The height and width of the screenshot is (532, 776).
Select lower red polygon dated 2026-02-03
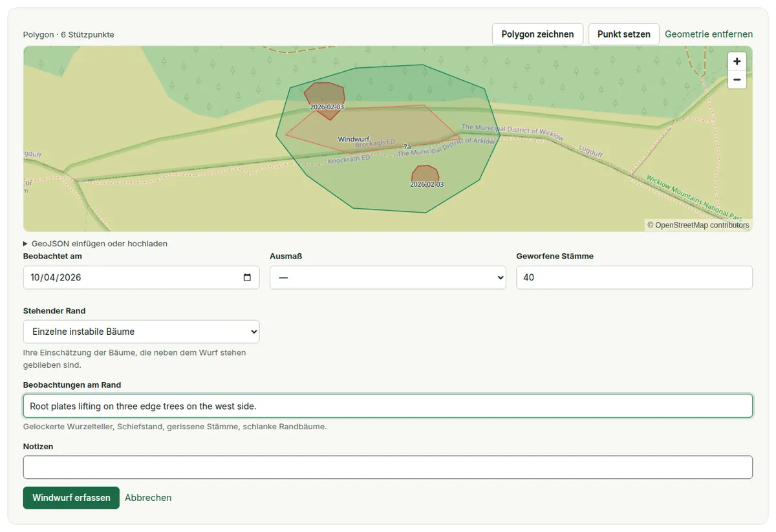426,174
